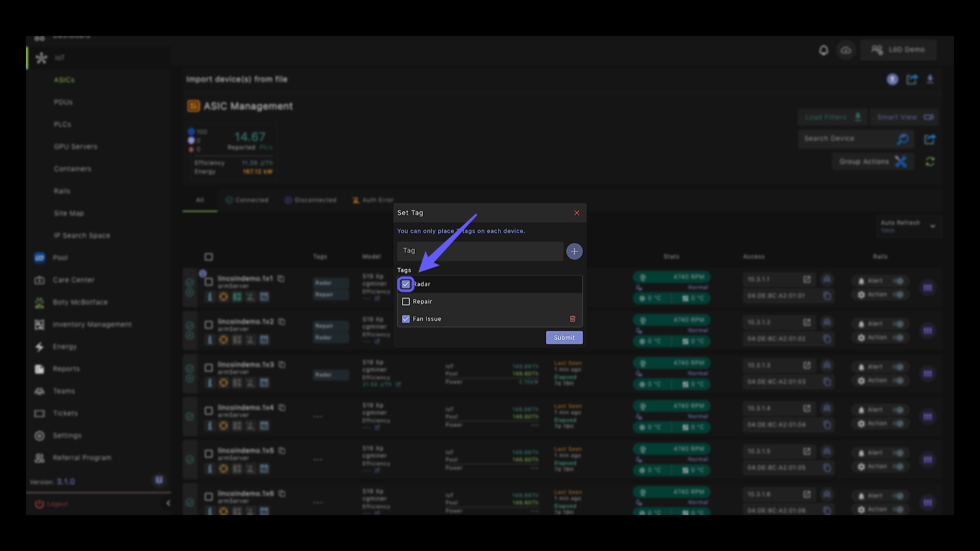Focus the Tag input field
Screen dimensions: 980x551
480,251
